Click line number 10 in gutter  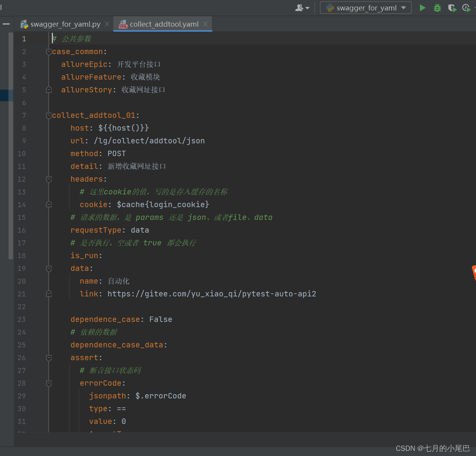point(22,154)
